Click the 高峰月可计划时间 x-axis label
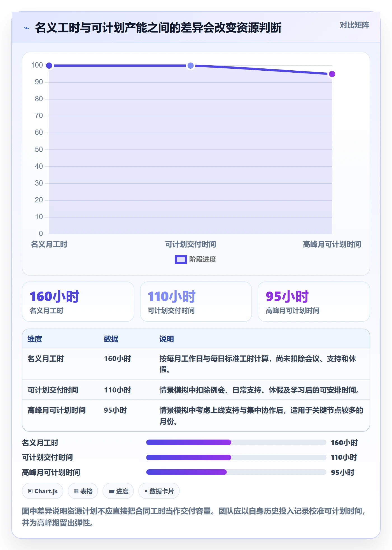Image resolution: width=392 pixels, height=550 pixels. [x=332, y=244]
